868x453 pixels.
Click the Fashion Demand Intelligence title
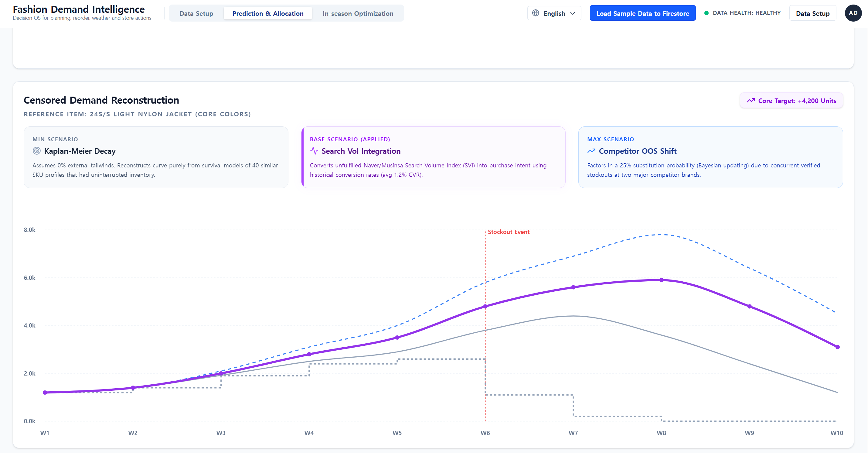79,9
